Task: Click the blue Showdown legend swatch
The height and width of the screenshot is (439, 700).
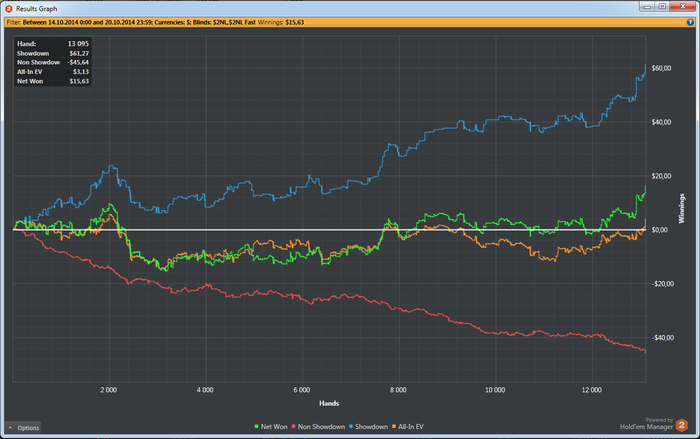Action: (351, 426)
